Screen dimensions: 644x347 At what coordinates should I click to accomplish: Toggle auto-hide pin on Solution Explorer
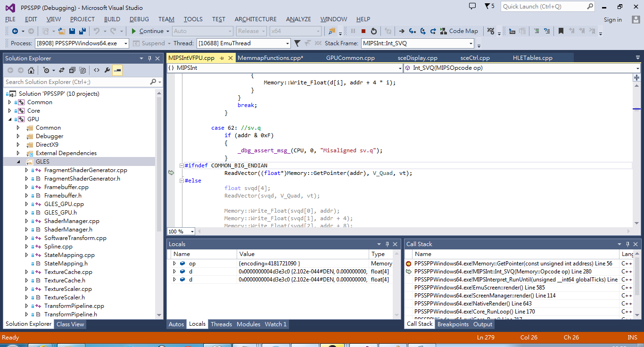[150, 58]
